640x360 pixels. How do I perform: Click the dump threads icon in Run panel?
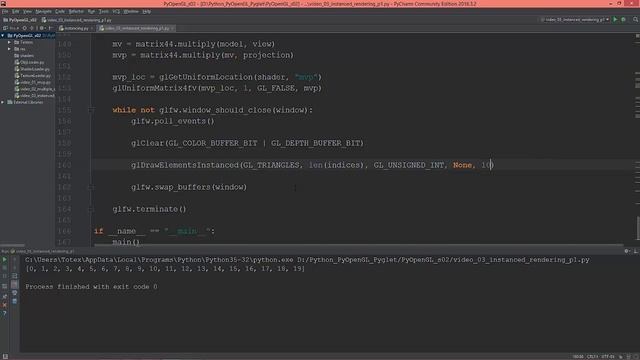pos(4,286)
